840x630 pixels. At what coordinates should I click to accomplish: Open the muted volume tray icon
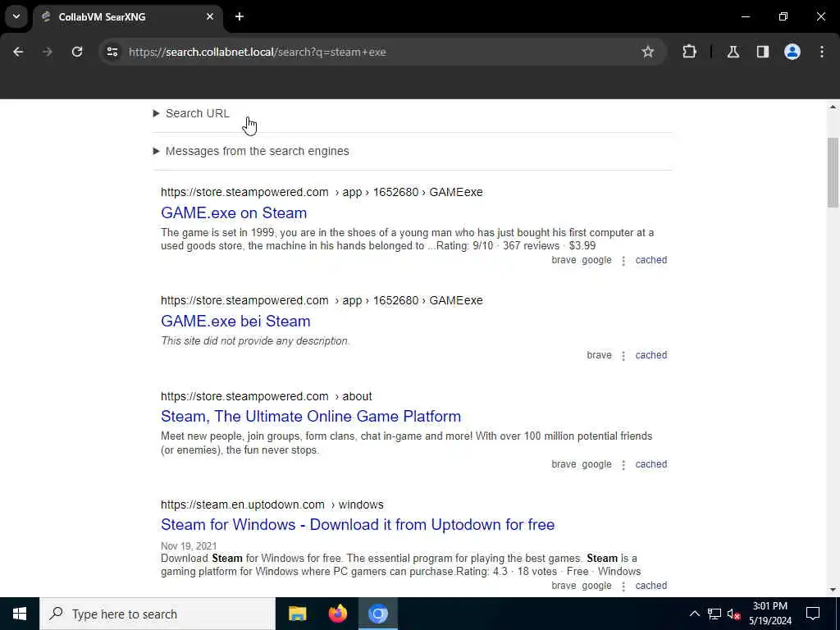[733, 614]
